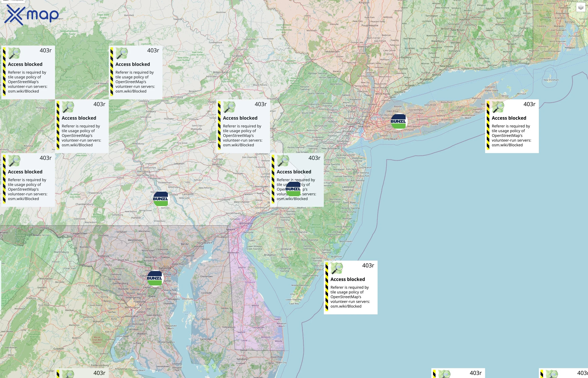The width and height of the screenshot is (588, 378).
Task: Click the Sunbury label
Action: pos(151,111)
